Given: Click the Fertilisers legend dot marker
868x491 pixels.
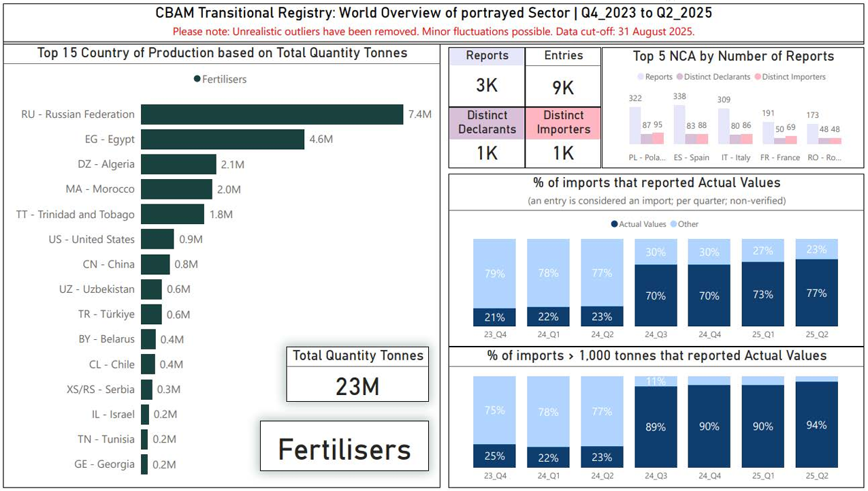Looking at the screenshot, I should 197,80.
